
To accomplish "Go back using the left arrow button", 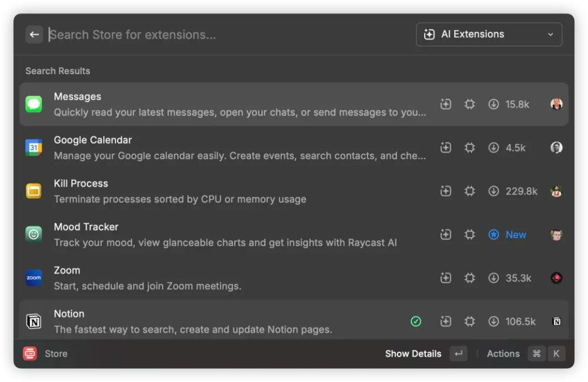I will [x=34, y=34].
